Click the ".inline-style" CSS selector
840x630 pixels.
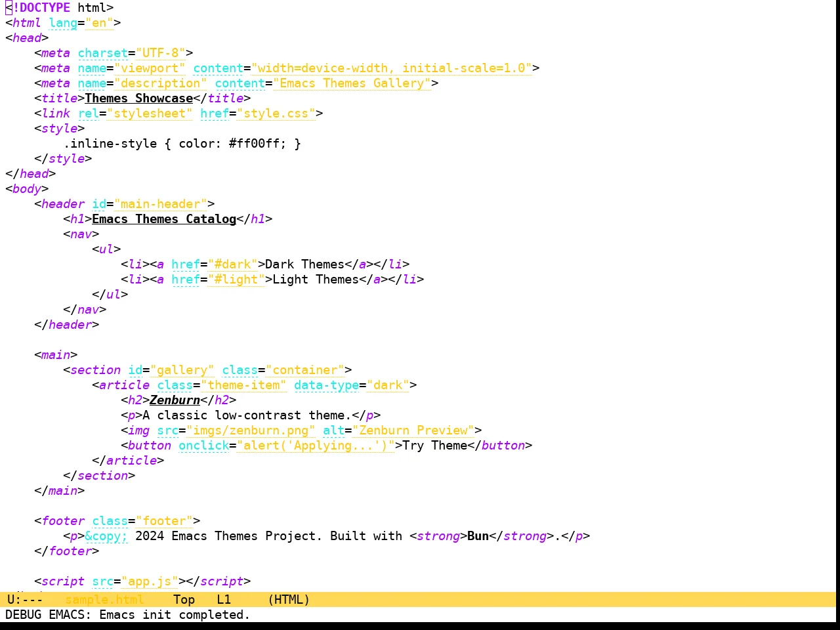[110, 144]
